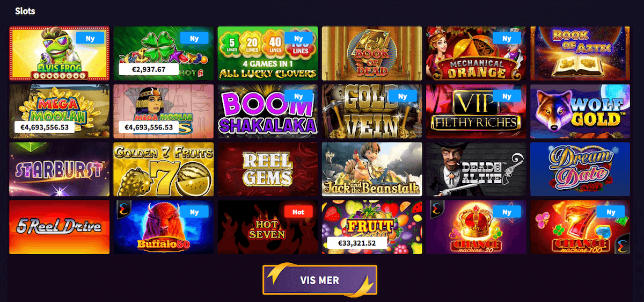Click the VIS MER button
This screenshot has width=644, height=302.
point(320,280)
